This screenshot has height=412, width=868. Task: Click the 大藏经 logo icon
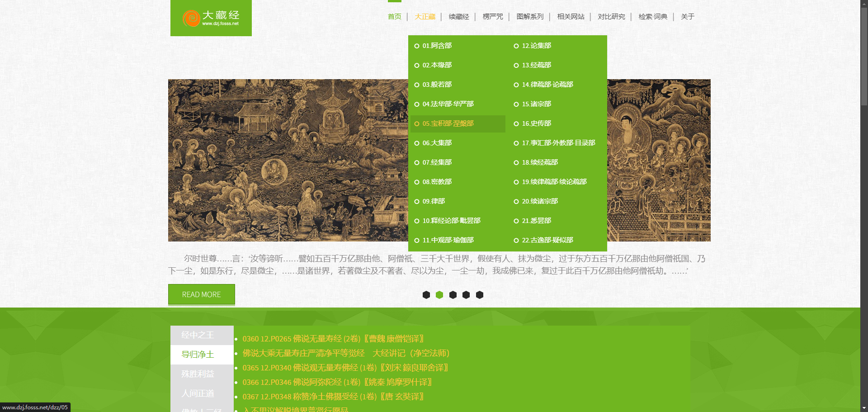click(192, 18)
